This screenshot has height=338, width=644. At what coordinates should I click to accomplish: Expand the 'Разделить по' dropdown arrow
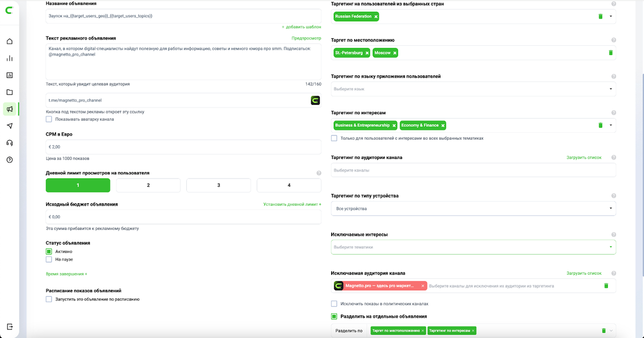[611, 331]
